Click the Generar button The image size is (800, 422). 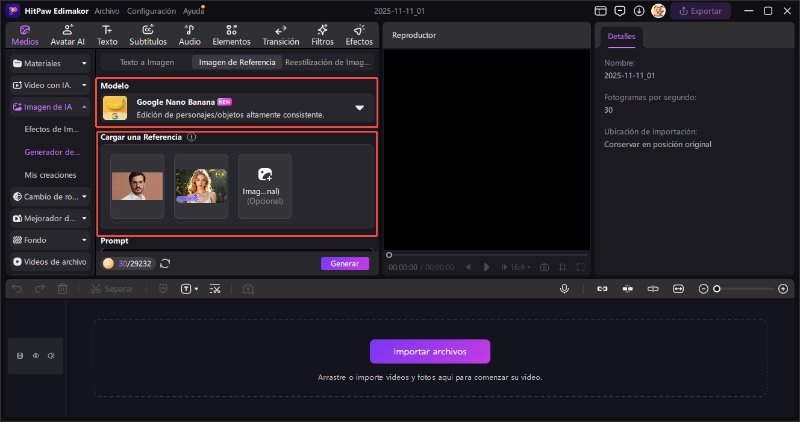pyautogui.click(x=345, y=263)
